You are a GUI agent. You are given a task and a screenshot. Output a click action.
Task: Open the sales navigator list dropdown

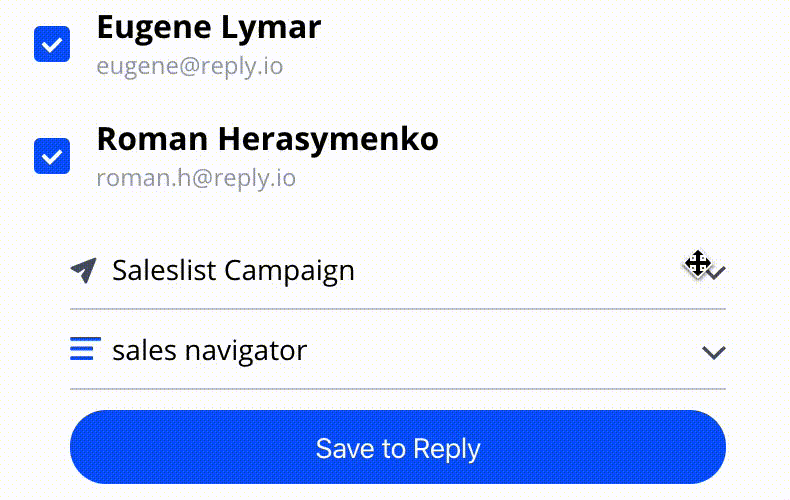pos(398,350)
